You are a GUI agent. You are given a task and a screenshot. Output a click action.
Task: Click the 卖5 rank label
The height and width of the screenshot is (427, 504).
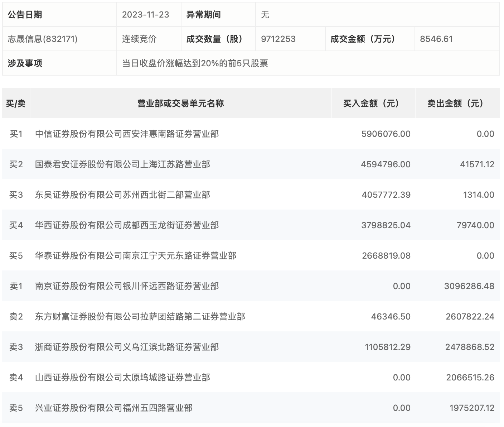click(16, 408)
